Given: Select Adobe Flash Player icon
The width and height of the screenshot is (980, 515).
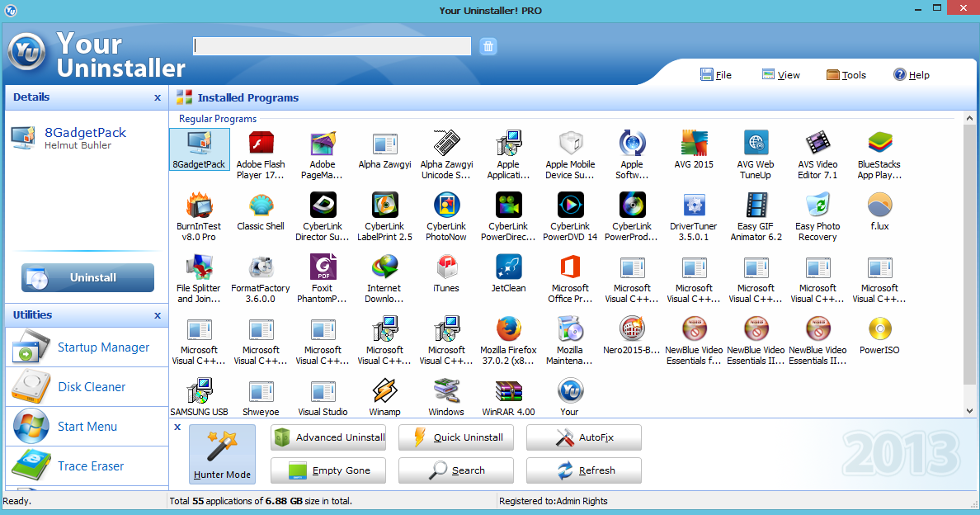Looking at the screenshot, I should pos(261,144).
